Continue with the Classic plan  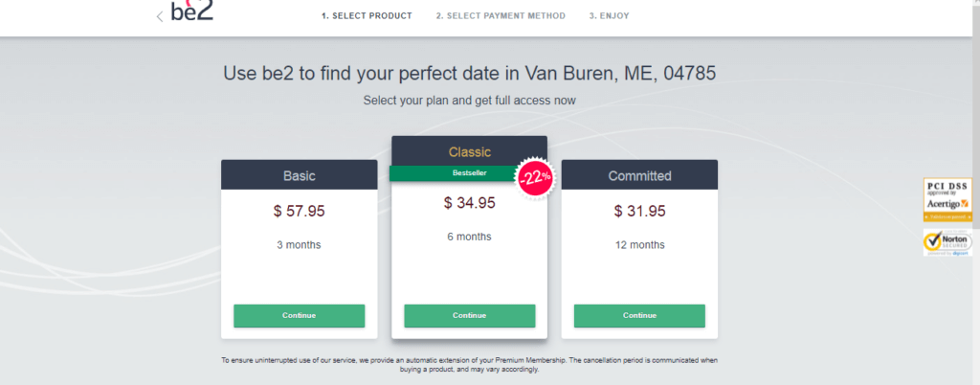469,316
